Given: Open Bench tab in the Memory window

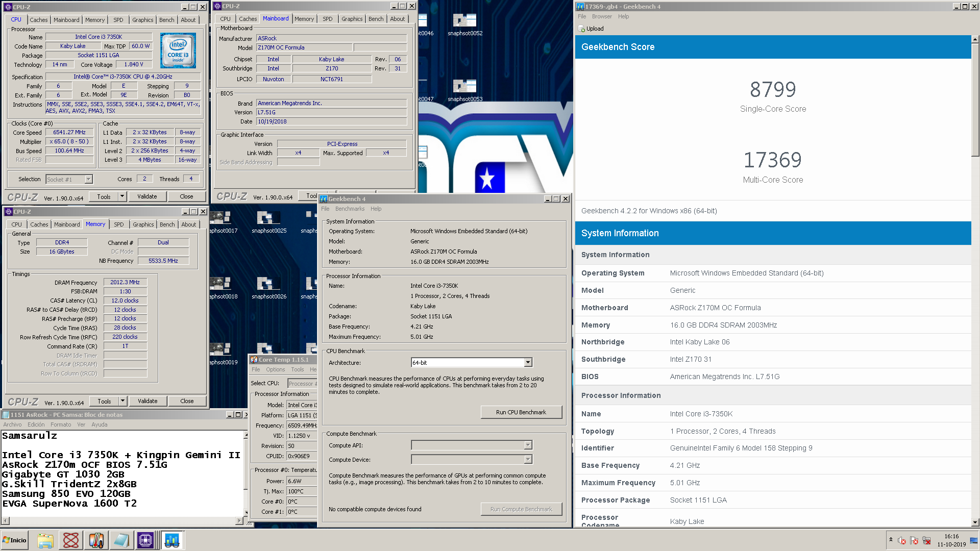Looking at the screenshot, I should (167, 224).
